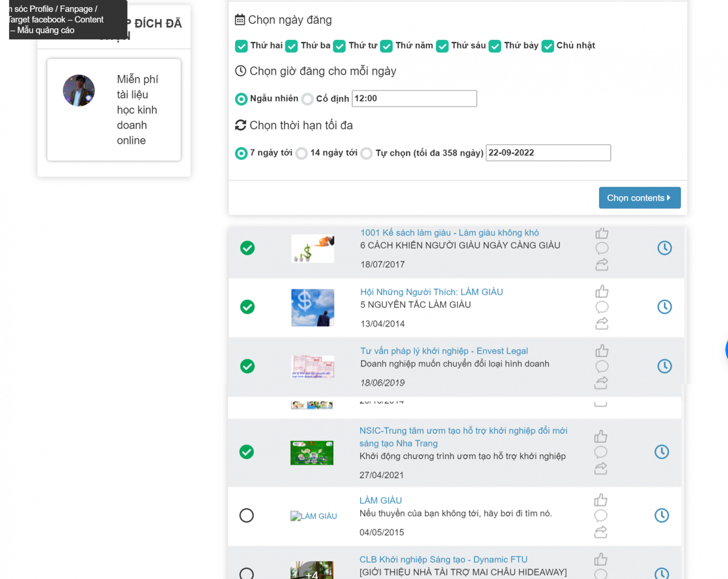Click the share icon for the Hội Những Người Thích post
This screenshot has width=728, height=579.
coord(601,324)
